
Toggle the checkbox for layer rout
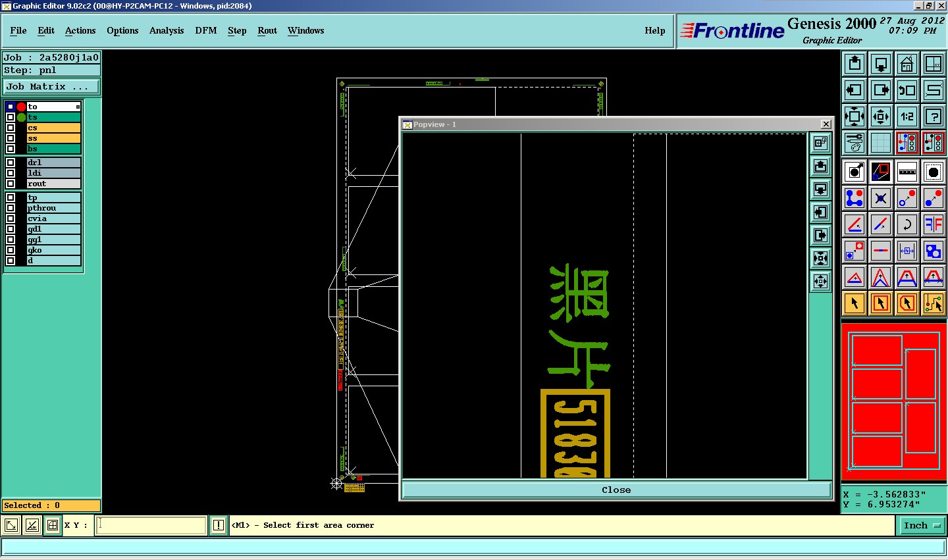pyautogui.click(x=11, y=184)
